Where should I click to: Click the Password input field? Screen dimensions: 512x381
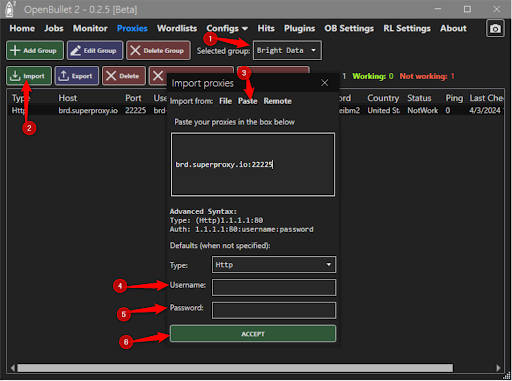274,310
